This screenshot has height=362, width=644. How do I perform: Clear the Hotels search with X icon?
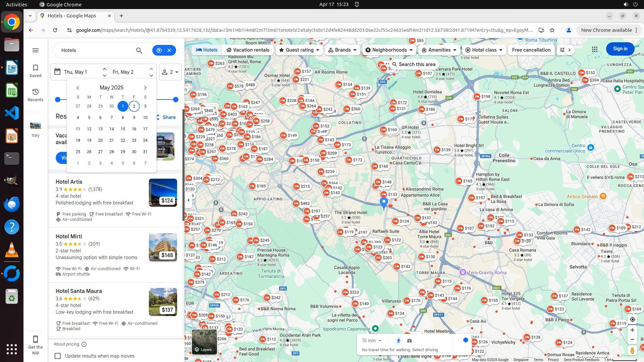pos(169,50)
